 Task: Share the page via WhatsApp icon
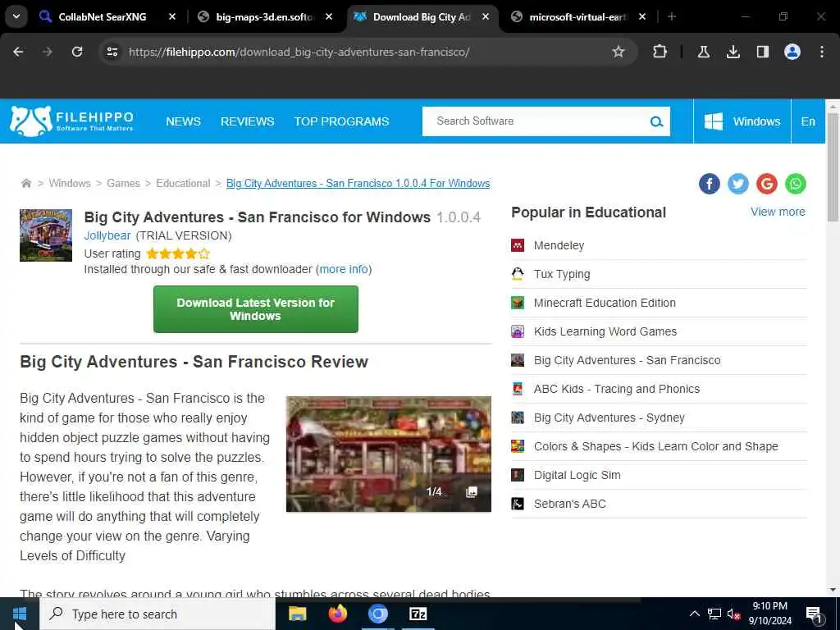[x=796, y=184]
